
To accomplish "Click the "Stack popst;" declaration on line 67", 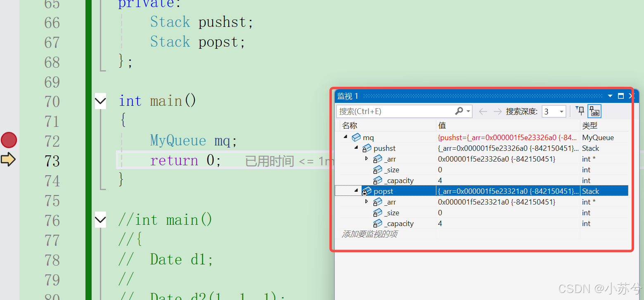I will point(198,42).
